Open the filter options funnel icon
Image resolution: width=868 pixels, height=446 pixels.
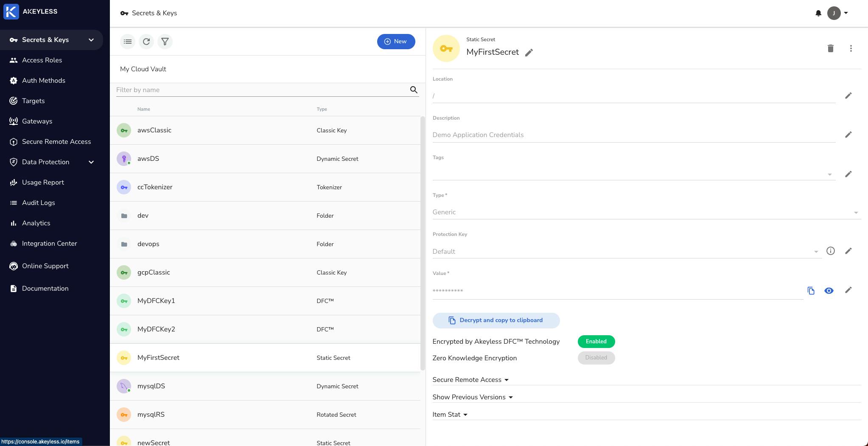click(165, 42)
